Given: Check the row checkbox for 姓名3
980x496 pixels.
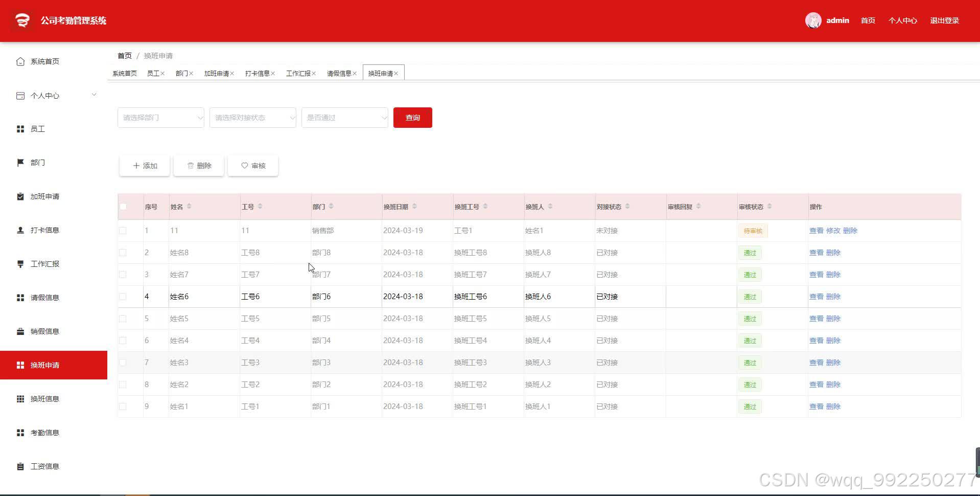Looking at the screenshot, I should pyautogui.click(x=123, y=363).
